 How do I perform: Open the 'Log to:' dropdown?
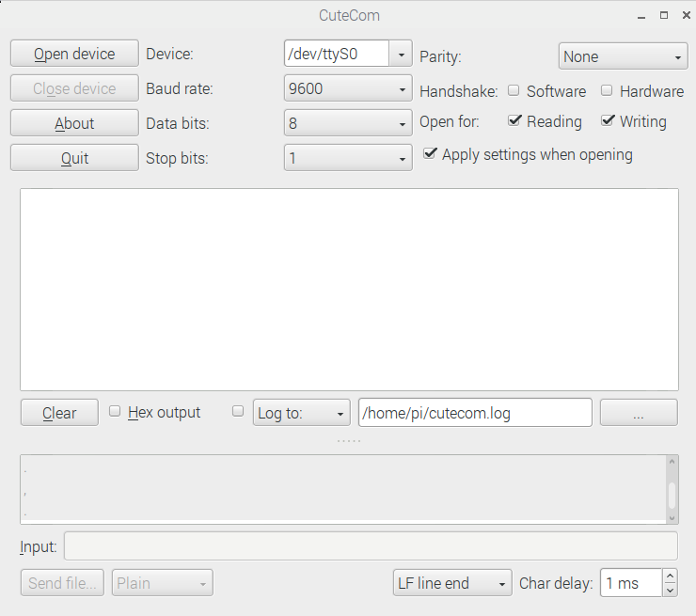pos(302,413)
